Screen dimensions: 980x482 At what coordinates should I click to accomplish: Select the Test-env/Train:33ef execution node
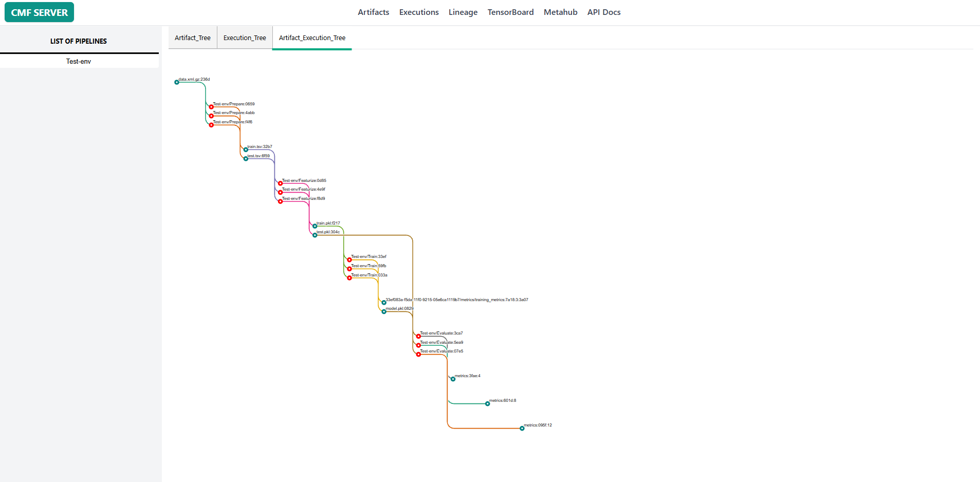tap(349, 259)
